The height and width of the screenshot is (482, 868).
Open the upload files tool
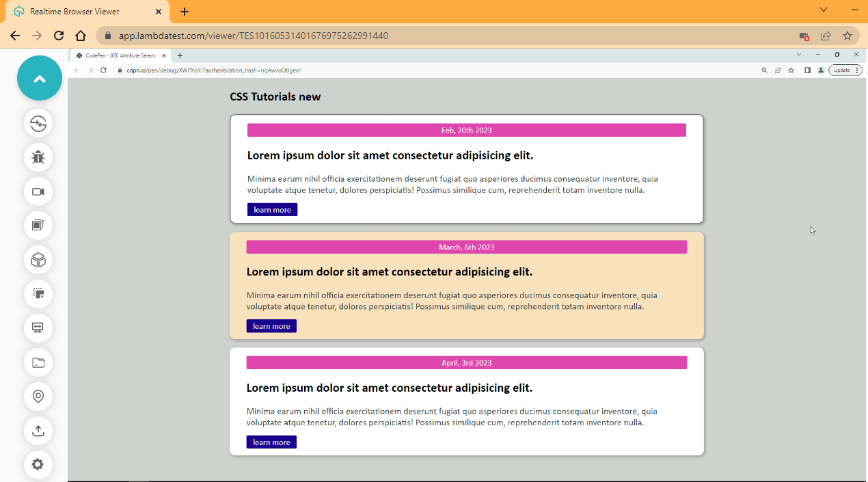tap(38, 431)
